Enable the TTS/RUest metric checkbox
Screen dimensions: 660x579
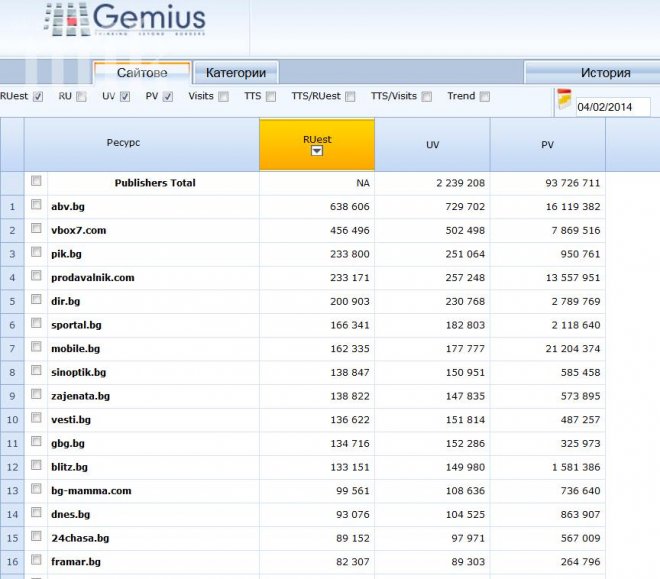point(350,97)
